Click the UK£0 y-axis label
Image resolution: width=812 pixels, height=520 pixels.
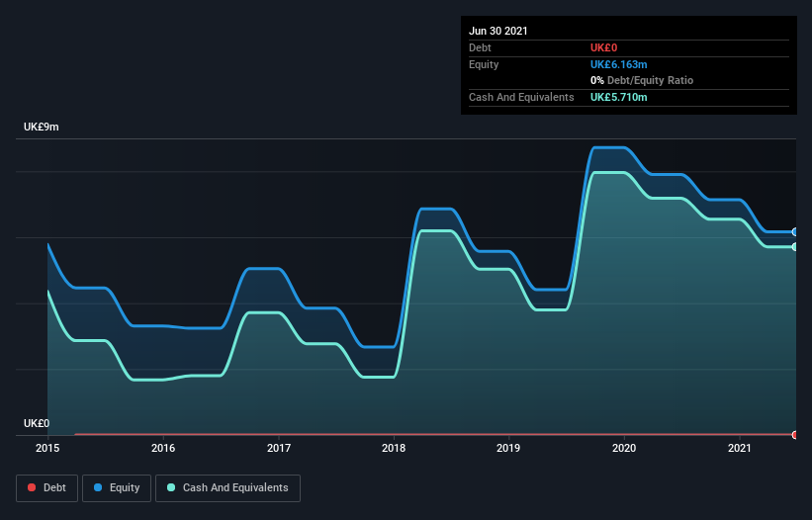click(37, 423)
